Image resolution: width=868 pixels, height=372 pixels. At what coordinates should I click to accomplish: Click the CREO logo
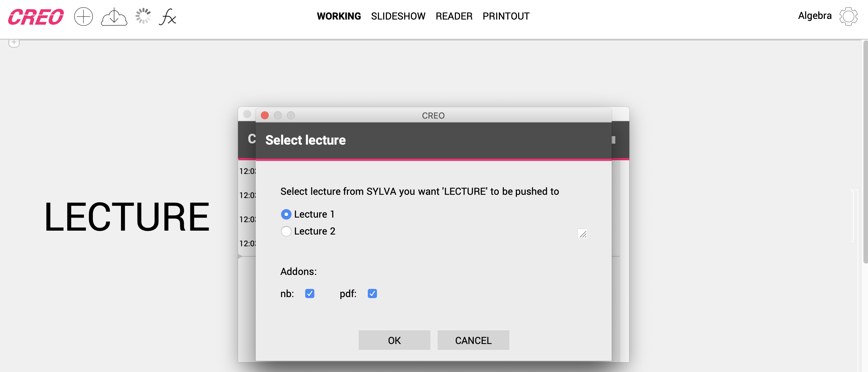point(36,17)
